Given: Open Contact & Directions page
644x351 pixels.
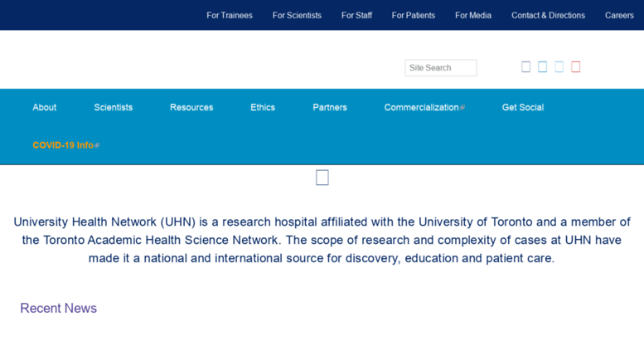Looking at the screenshot, I should [549, 15].
